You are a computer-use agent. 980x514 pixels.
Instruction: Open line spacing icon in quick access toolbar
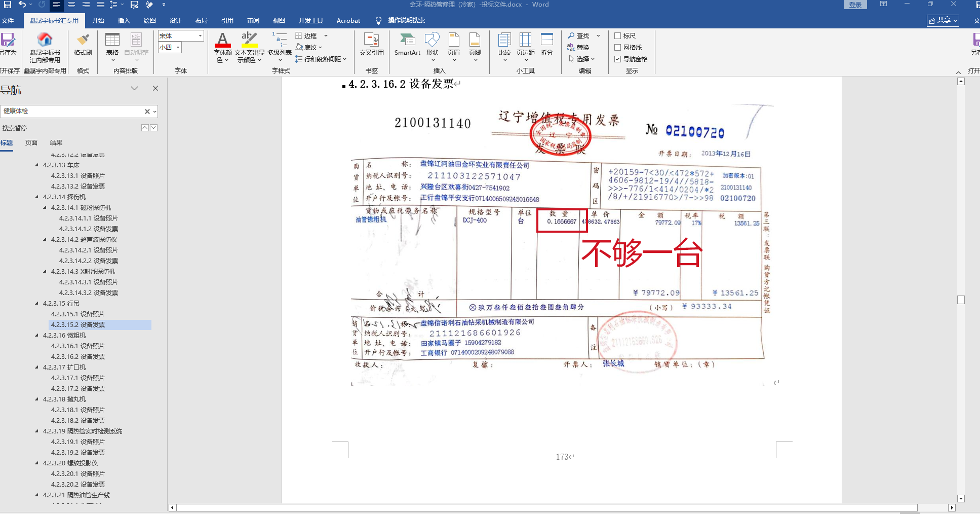point(113,5)
